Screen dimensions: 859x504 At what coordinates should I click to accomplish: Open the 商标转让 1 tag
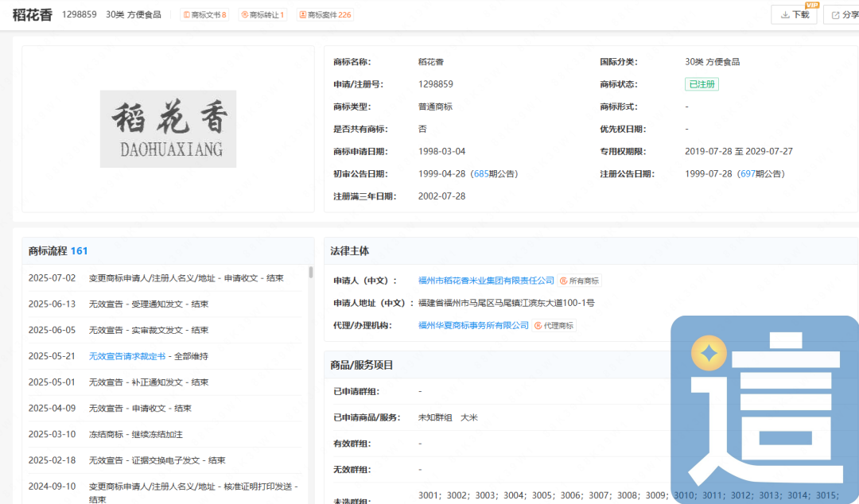tap(262, 15)
